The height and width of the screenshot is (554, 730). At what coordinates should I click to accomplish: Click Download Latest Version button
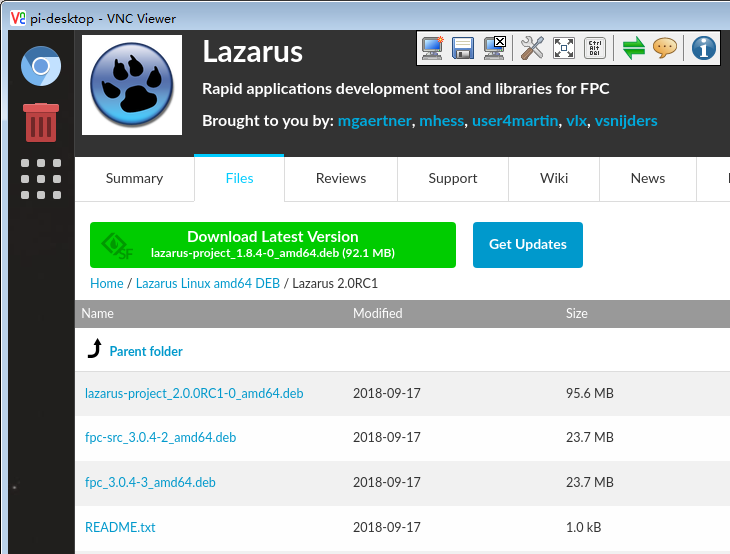(273, 245)
